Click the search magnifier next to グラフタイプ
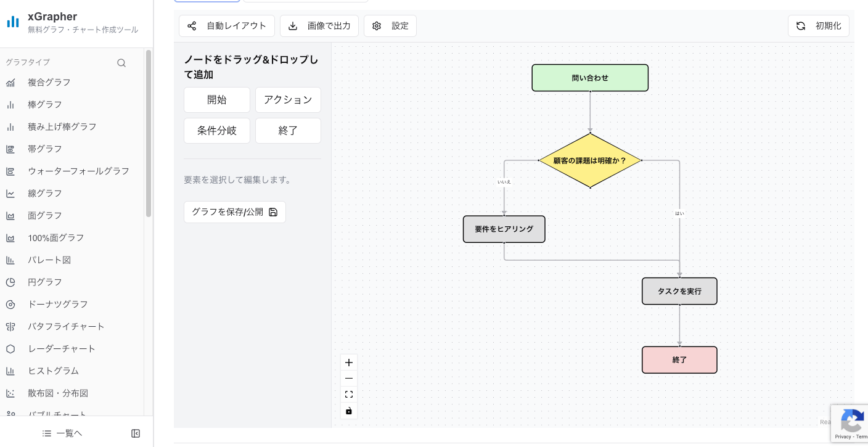The image size is (868, 447). [121, 62]
